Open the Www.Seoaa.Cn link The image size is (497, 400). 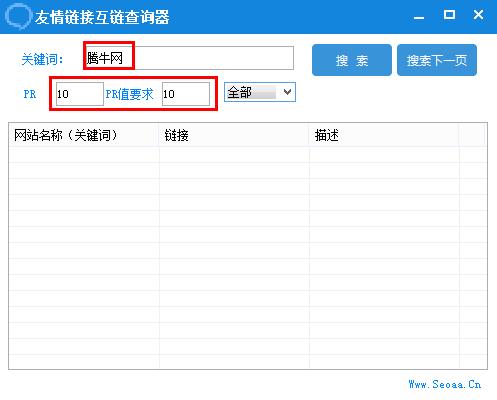[x=445, y=384]
